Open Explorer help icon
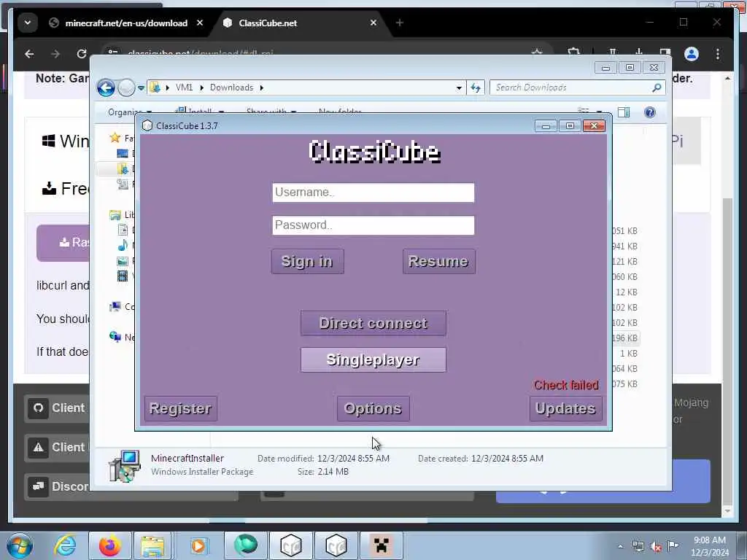This screenshot has height=560, width=747. (649, 112)
